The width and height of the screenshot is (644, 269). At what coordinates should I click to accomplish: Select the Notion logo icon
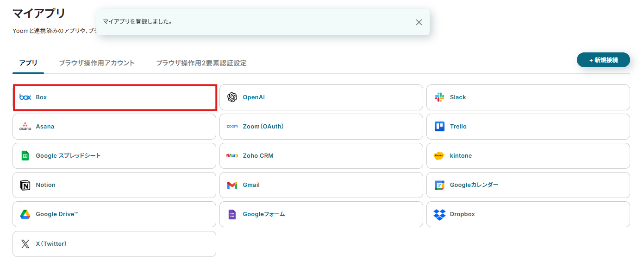[x=25, y=185]
